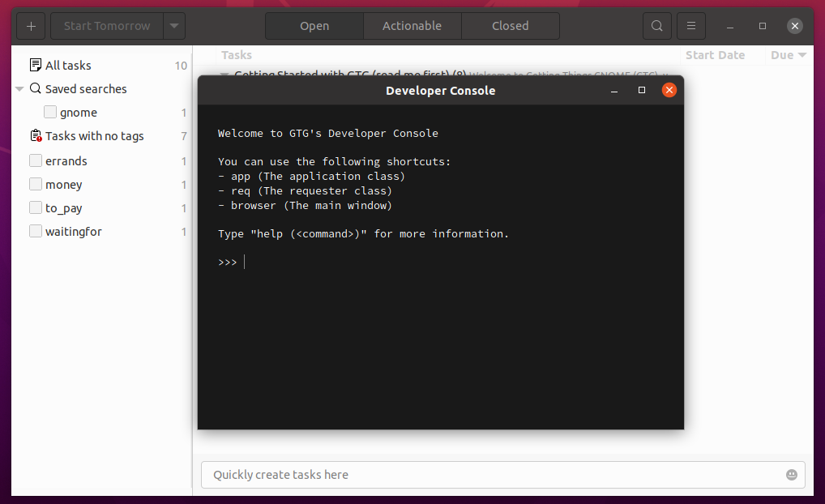Image resolution: width=825 pixels, height=504 pixels.
Task: Collapse the Saved searches tree section
Action: pyautogui.click(x=19, y=89)
